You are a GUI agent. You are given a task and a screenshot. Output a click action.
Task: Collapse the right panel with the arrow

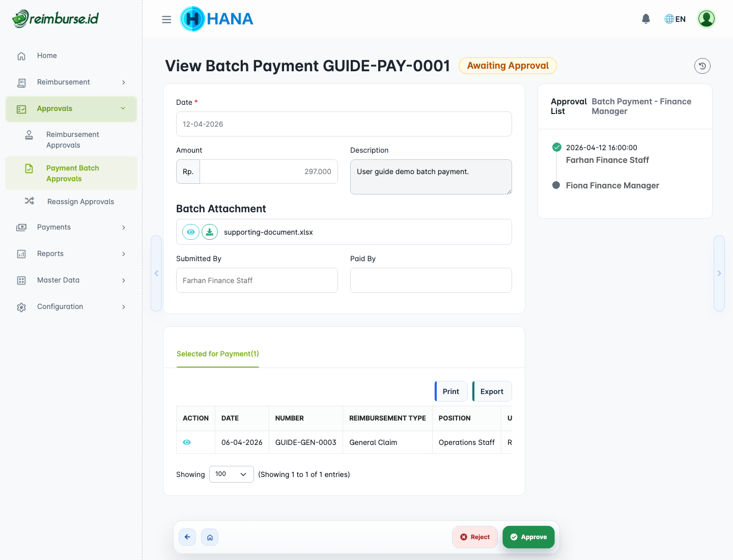719,273
